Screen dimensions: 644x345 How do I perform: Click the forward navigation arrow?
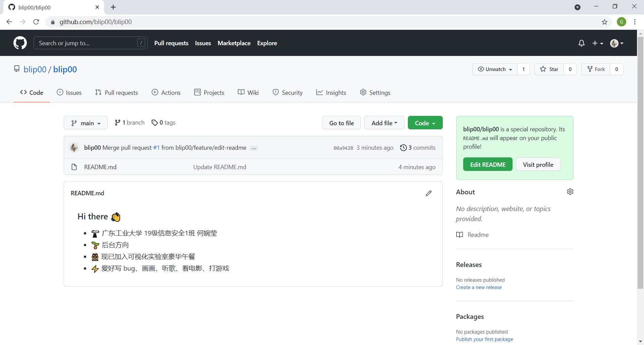pyautogui.click(x=22, y=22)
